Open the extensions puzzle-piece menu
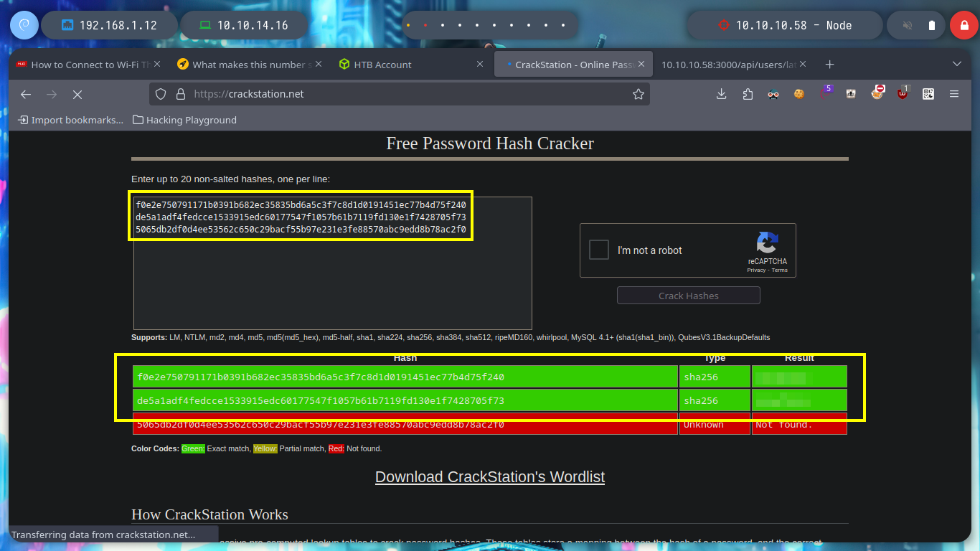This screenshot has height=551, width=980. click(748, 94)
